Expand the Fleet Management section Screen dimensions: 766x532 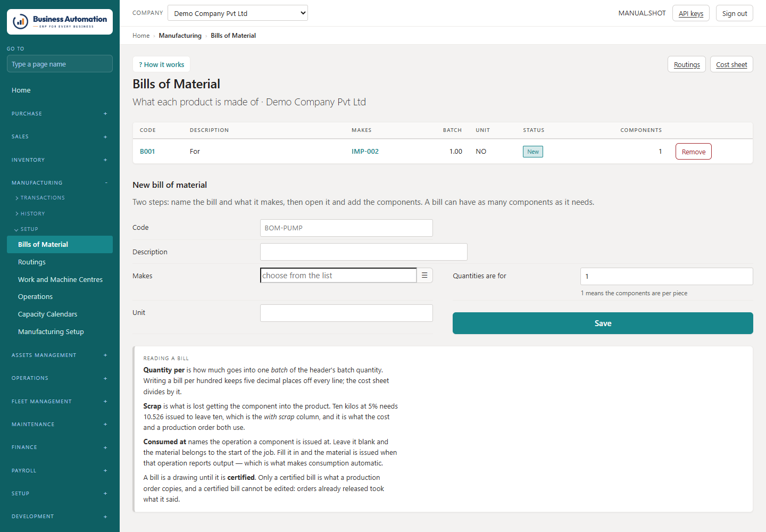click(x=60, y=402)
